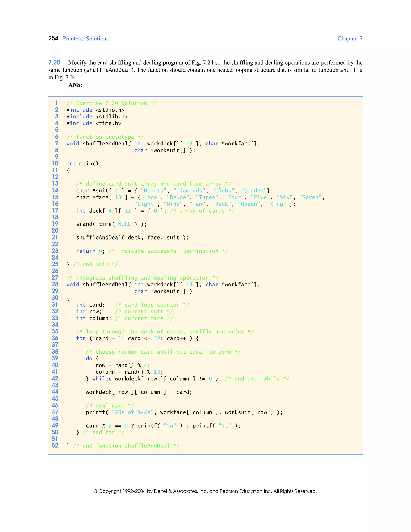411x532 pixels.
Task: Click the Deitel copyright footer text
Action: (x=205, y=491)
